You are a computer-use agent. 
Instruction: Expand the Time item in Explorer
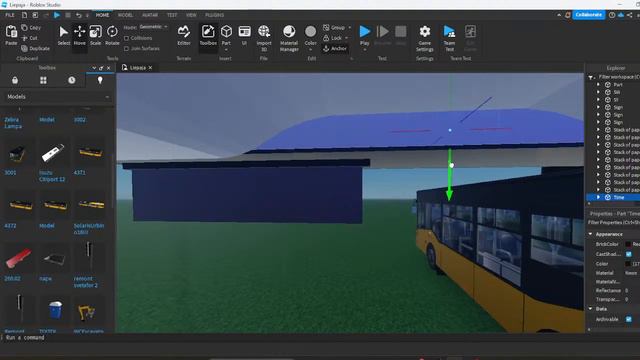(x=598, y=197)
